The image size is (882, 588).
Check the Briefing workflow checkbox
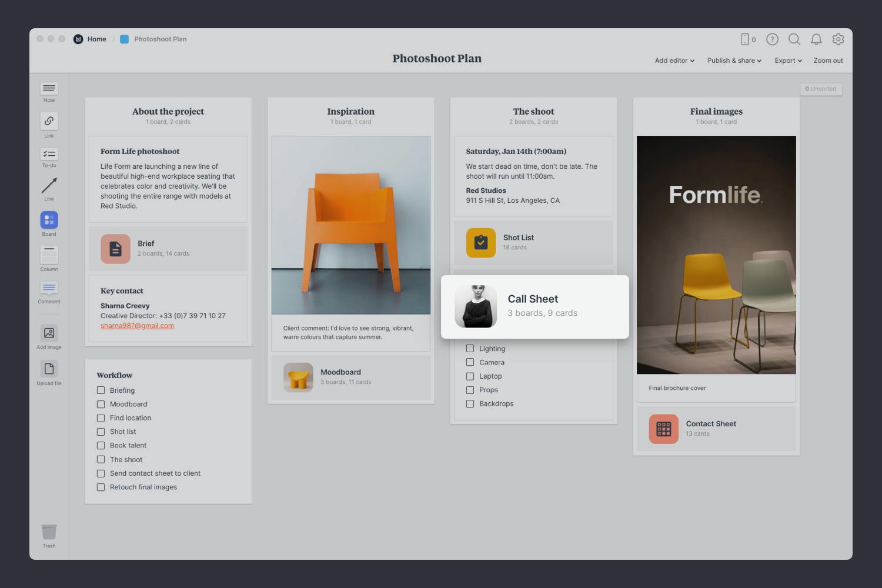click(101, 390)
